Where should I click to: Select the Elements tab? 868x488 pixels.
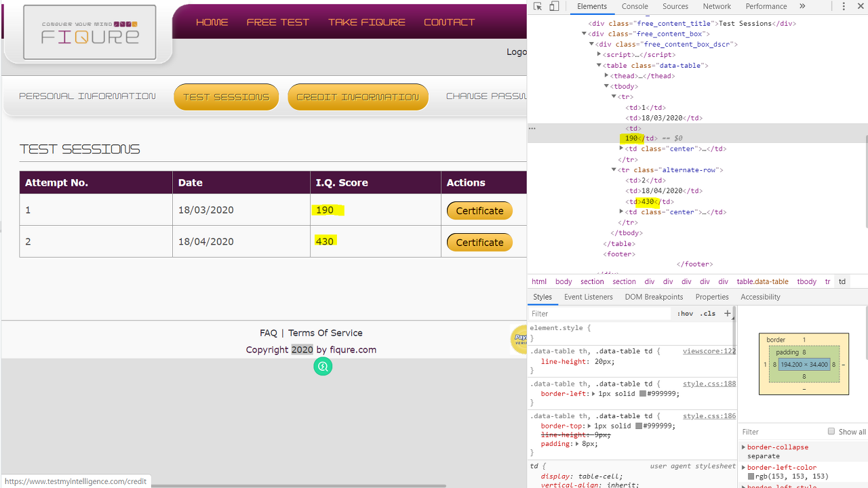592,6
